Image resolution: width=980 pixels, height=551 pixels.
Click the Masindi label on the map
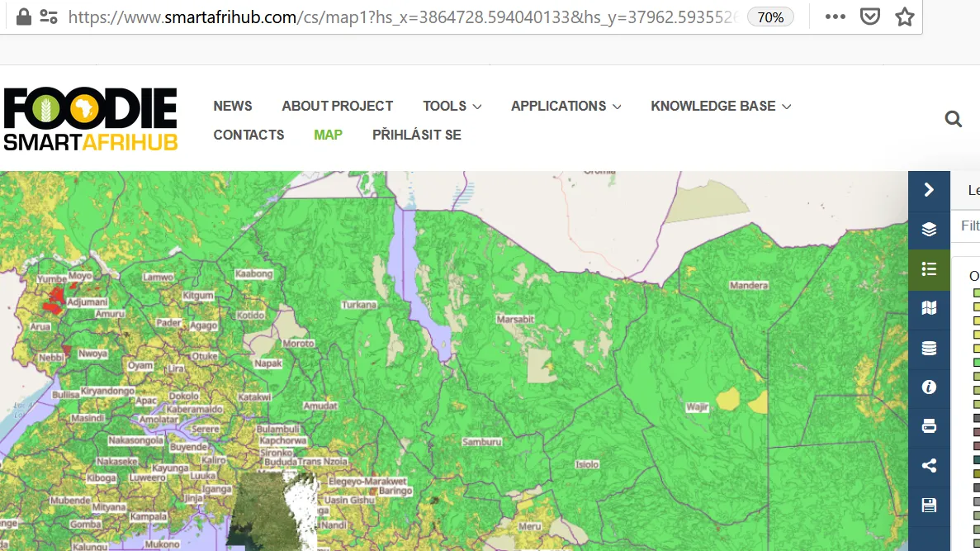click(x=87, y=418)
